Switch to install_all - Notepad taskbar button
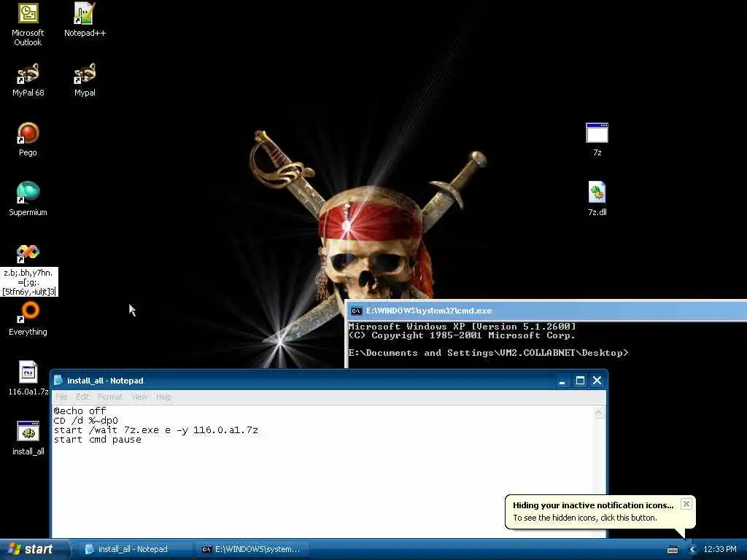 tap(134, 550)
